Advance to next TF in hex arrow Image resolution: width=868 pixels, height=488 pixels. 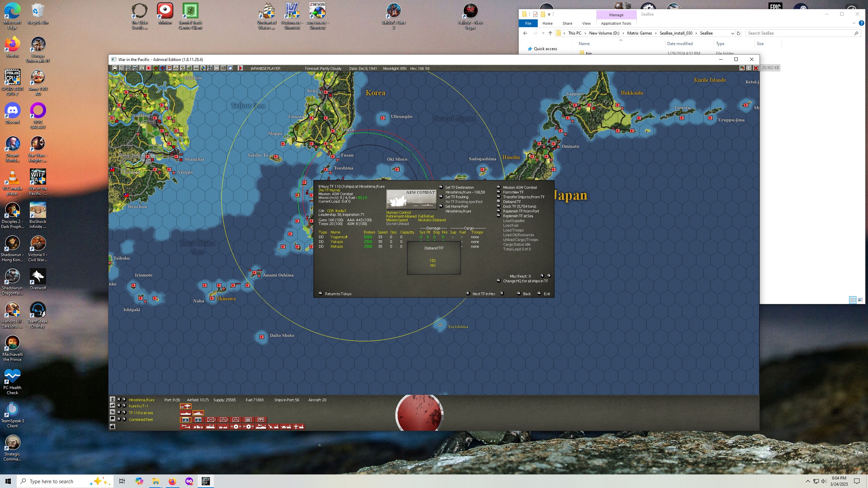tap(502, 293)
